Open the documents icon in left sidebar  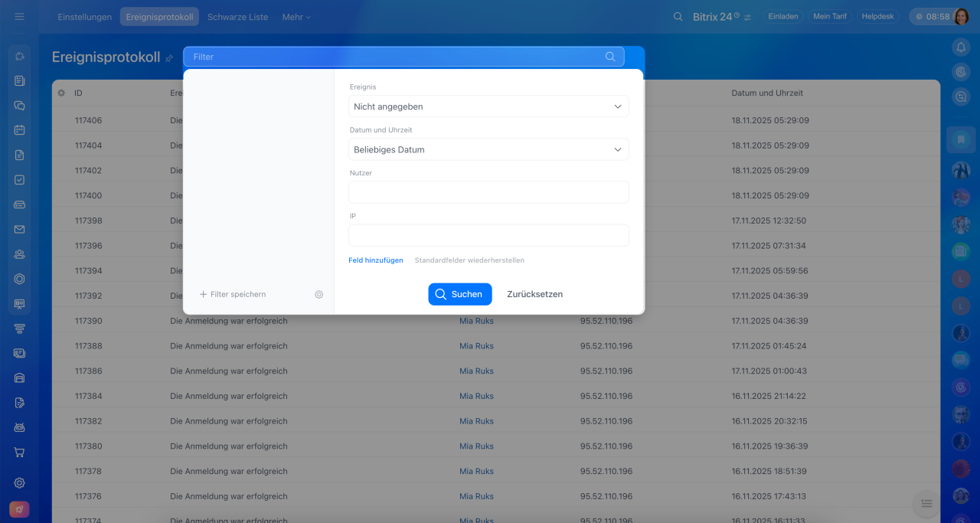(20, 155)
